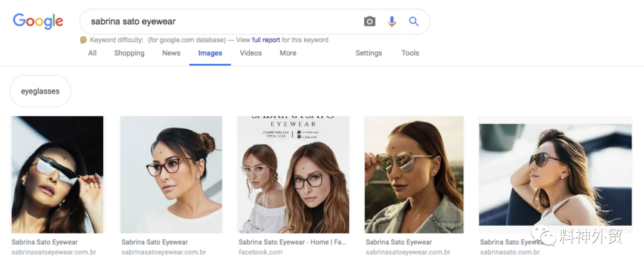This screenshot has height=265, width=644.
Task: Filter by eyeglasses suggestion chip
Action: coord(41,91)
